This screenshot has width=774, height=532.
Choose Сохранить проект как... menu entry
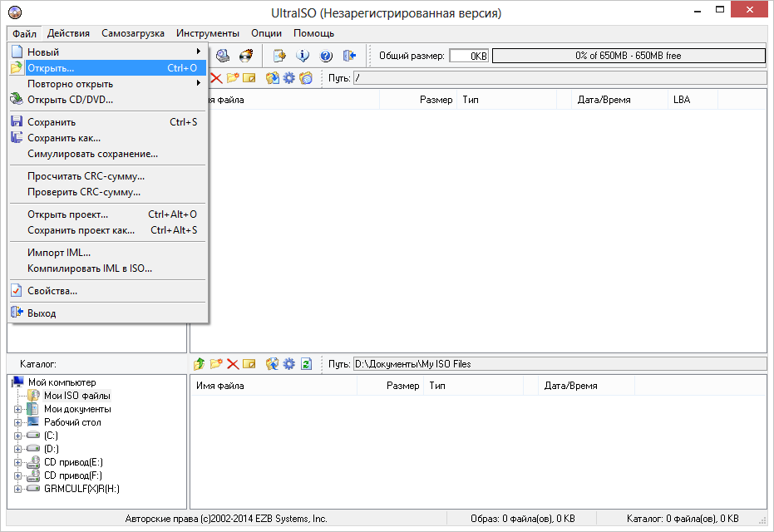coord(107,230)
